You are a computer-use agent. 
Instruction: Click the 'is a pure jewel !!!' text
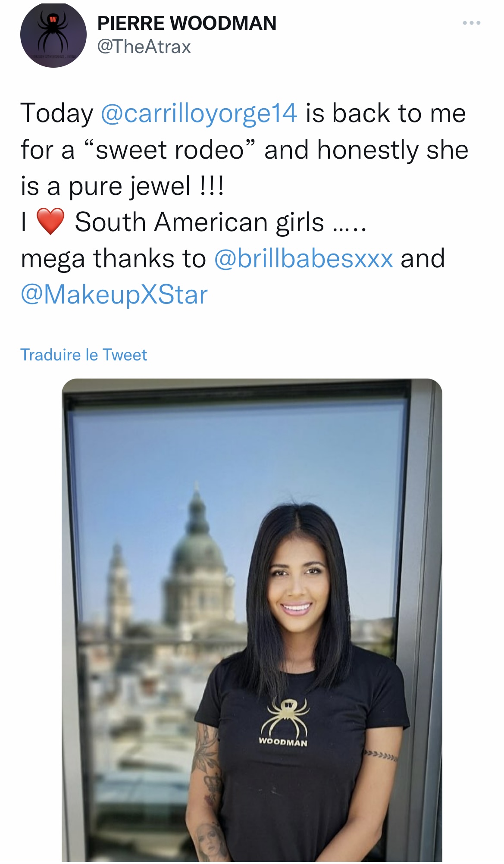click(122, 187)
